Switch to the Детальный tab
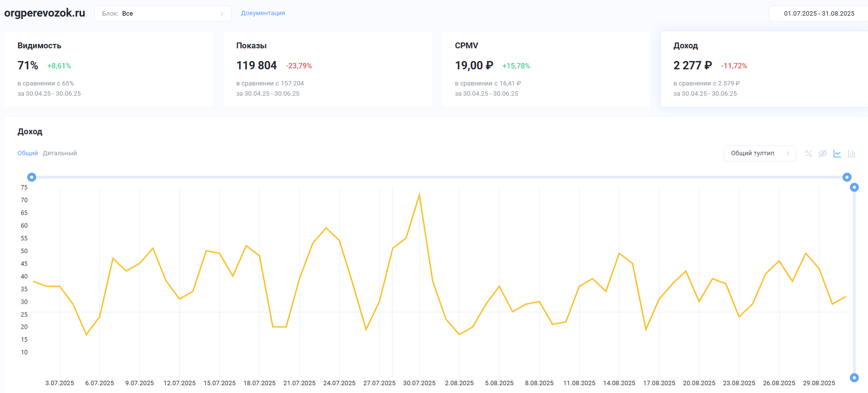868x393 pixels. click(x=60, y=153)
